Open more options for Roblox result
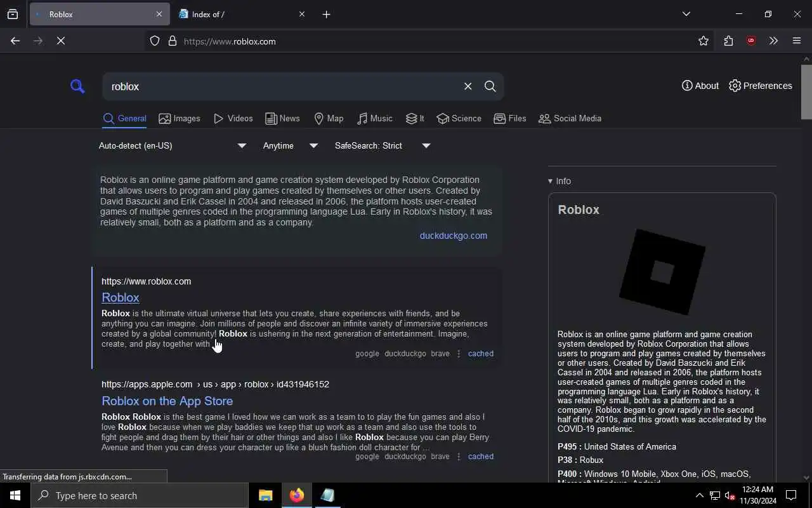The width and height of the screenshot is (812, 508). point(459,354)
